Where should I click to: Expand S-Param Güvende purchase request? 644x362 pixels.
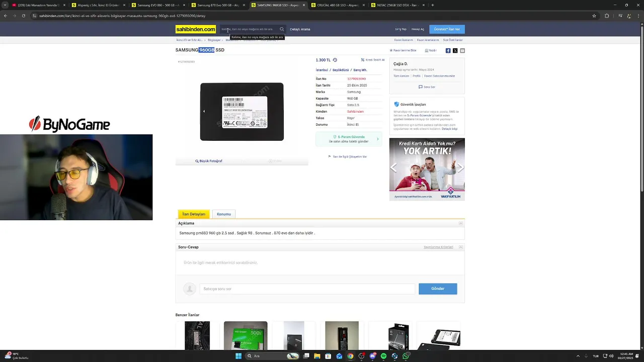tap(349, 139)
